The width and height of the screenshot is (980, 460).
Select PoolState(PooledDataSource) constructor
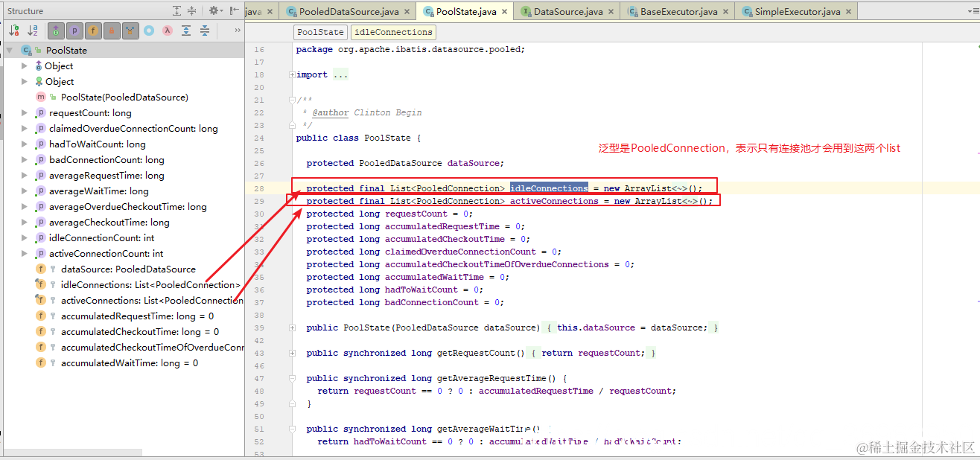[x=124, y=98]
